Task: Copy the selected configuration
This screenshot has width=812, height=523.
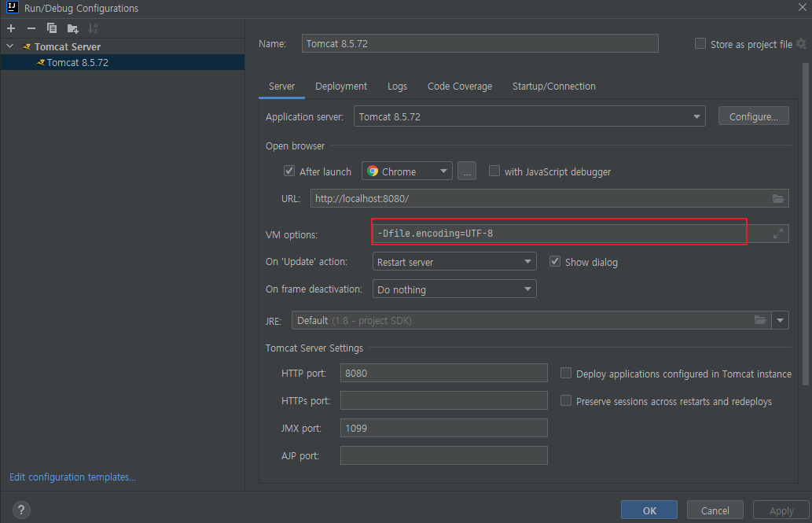Action: [x=52, y=28]
